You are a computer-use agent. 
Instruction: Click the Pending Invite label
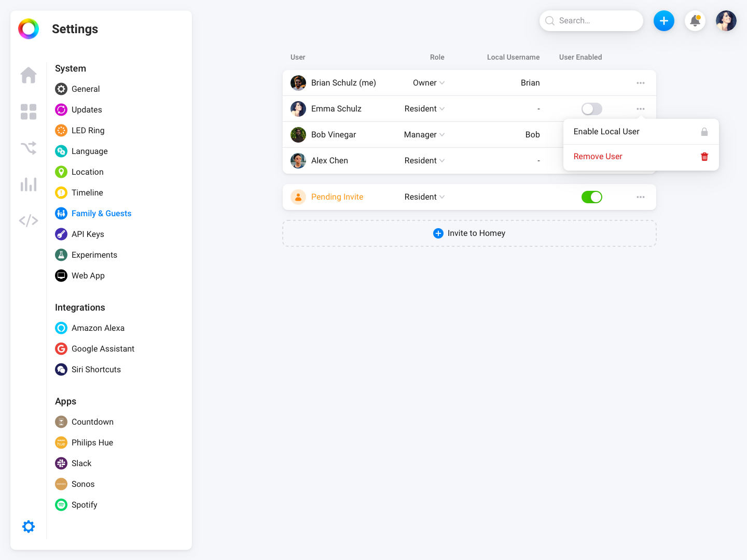coord(337,197)
